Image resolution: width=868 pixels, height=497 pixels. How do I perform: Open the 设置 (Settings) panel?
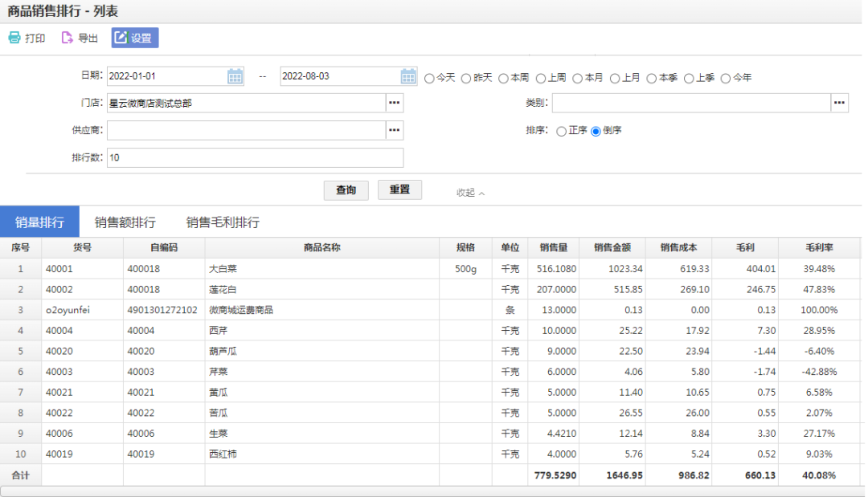(x=133, y=37)
